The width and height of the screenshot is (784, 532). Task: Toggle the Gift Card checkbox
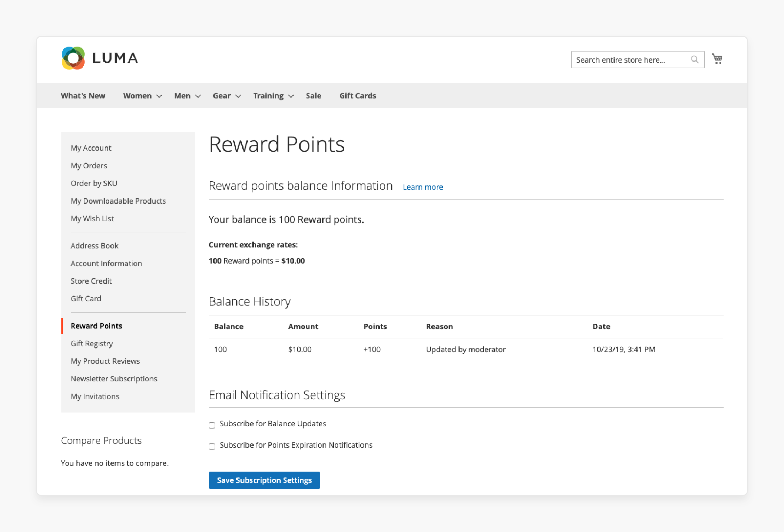tap(85, 297)
